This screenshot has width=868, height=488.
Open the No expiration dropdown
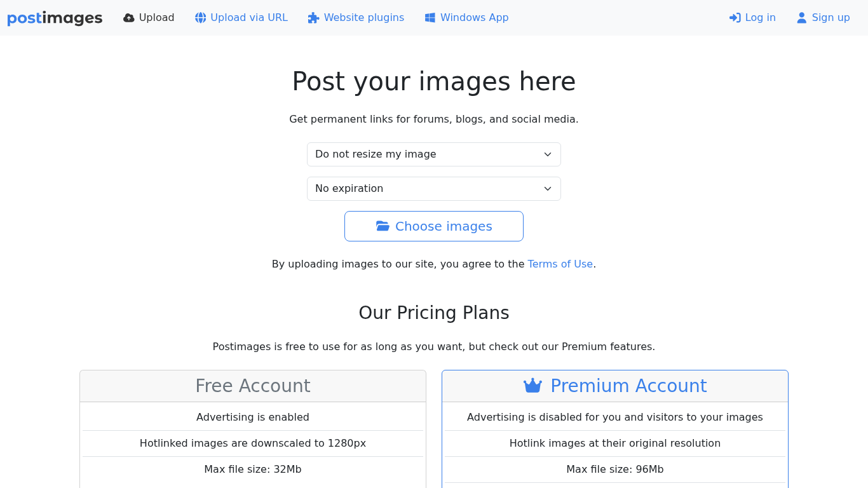pos(434,189)
